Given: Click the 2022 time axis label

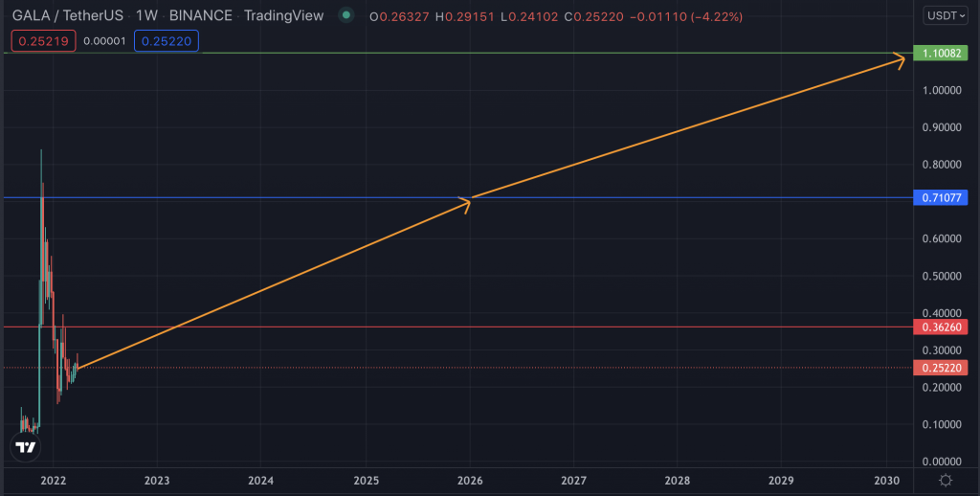Looking at the screenshot, I should coord(54,481).
